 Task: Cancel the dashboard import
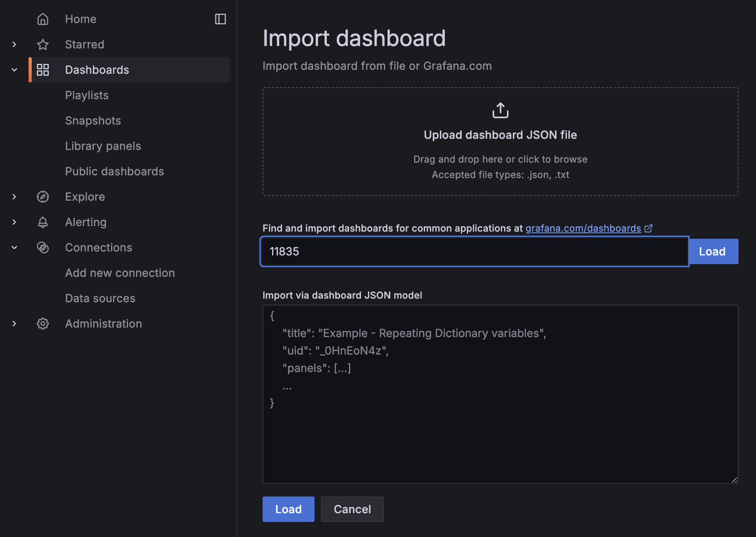click(352, 509)
